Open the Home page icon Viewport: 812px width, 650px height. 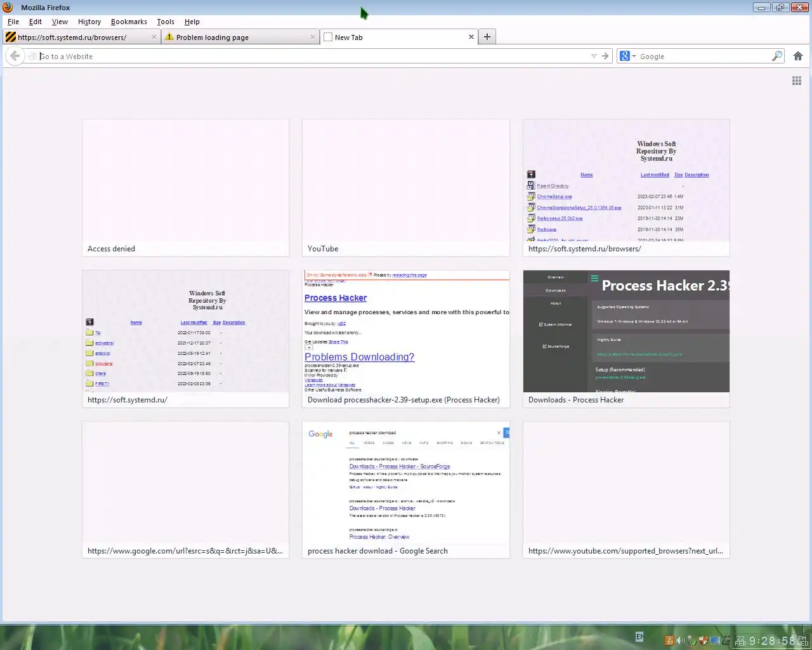[798, 56]
